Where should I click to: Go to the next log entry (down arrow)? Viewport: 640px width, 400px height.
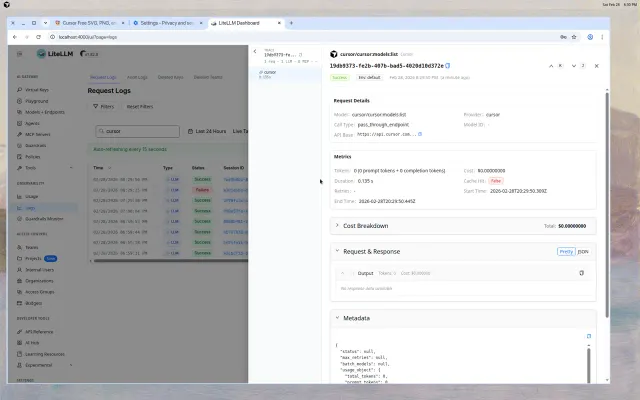[x=574, y=66]
